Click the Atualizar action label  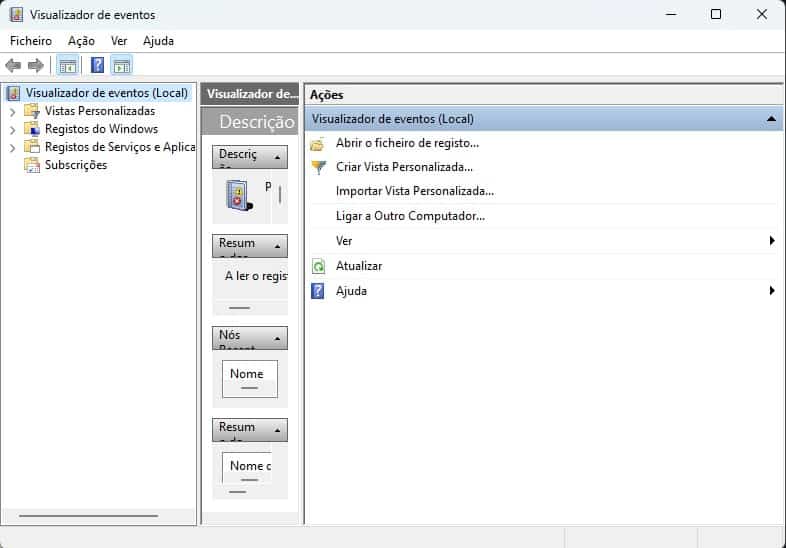pyautogui.click(x=359, y=266)
